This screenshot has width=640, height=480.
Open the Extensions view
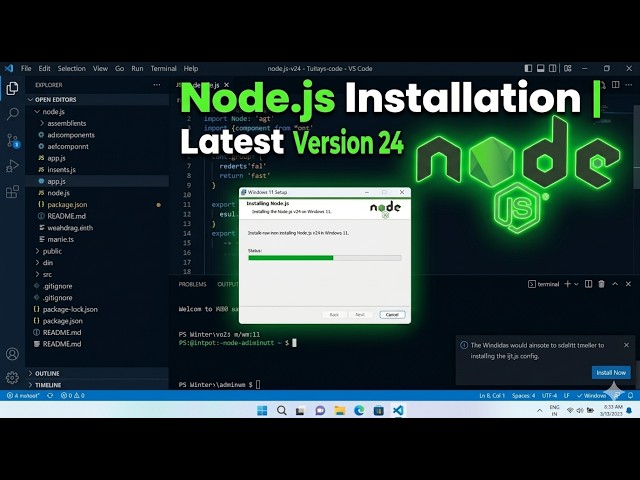pos(12,191)
